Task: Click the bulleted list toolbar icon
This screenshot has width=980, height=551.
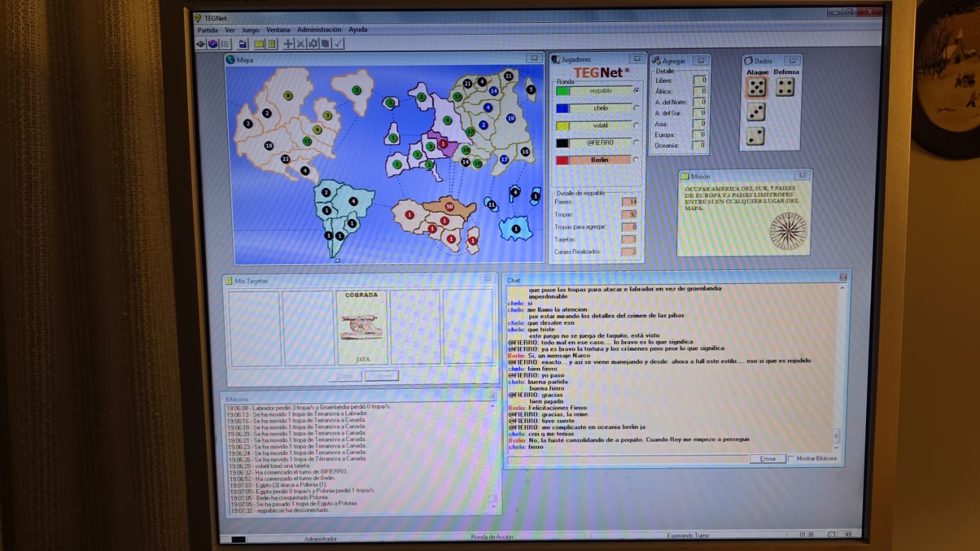Action: click(x=225, y=44)
